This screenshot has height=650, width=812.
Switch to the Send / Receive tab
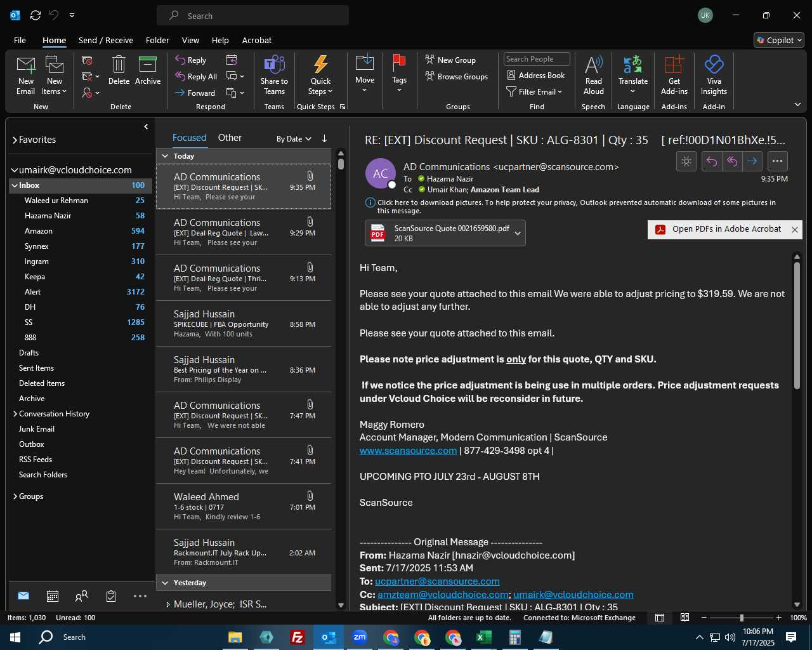point(106,40)
